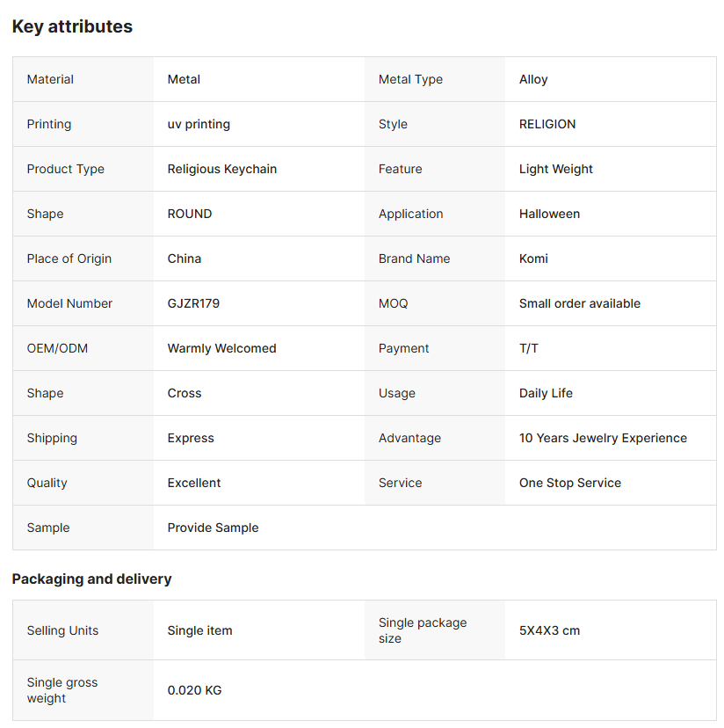Click the ROUND shape value
Image resolution: width=724 pixels, height=728 pixels.
(190, 214)
